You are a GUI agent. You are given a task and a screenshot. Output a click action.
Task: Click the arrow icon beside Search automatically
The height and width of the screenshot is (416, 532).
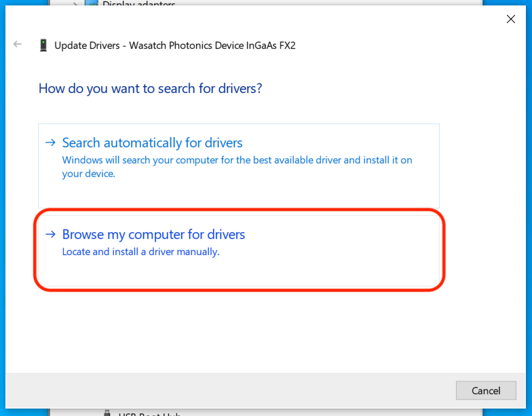(50, 143)
